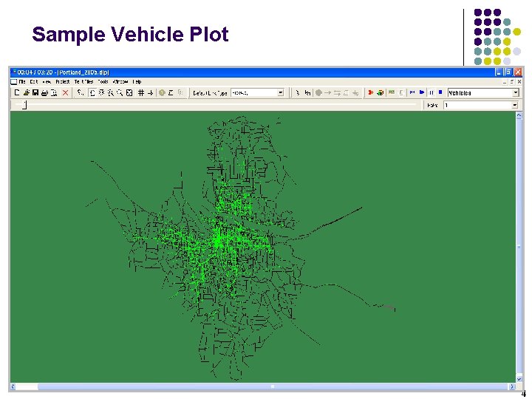Rewind animation to start
This screenshot has width=532, height=399.
click(x=412, y=92)
